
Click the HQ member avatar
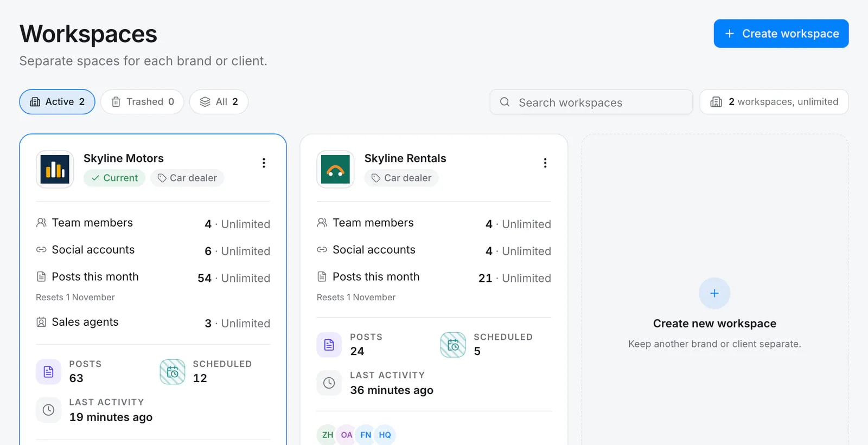click(385, 435)
